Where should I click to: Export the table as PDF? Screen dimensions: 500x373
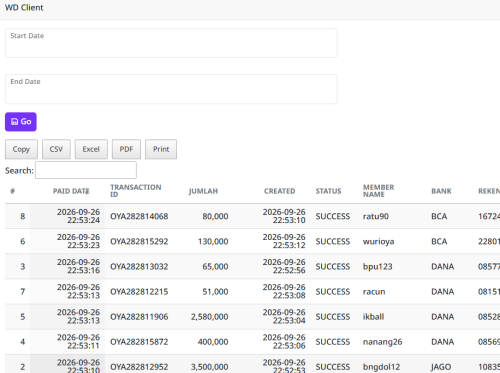(x=126, y=149)
